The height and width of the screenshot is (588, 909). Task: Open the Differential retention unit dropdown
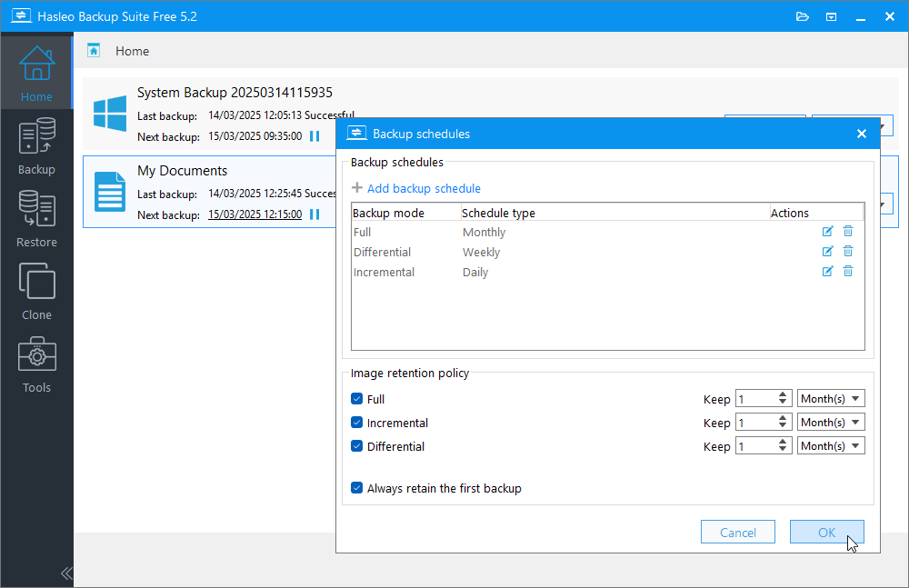click(831, 446)
